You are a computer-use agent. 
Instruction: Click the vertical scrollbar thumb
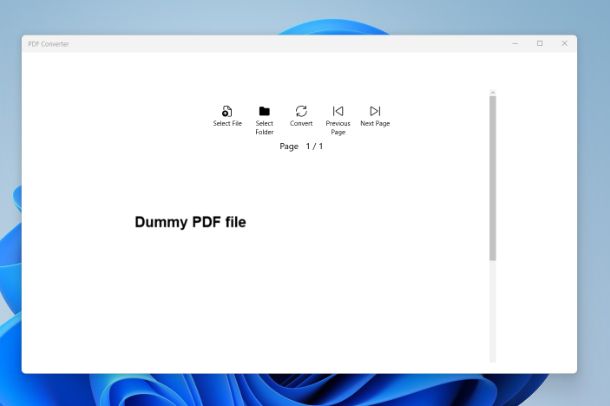(x=493, y=180)
